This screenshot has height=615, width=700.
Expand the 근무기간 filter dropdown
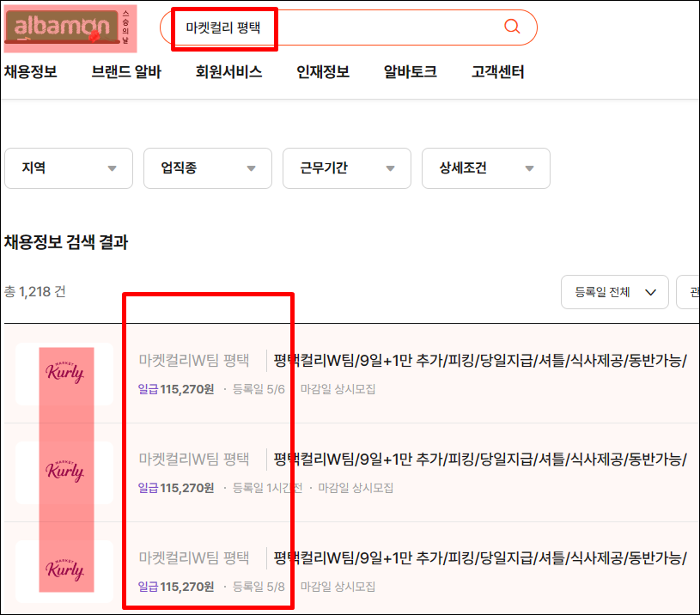click(x=347, y=168)
